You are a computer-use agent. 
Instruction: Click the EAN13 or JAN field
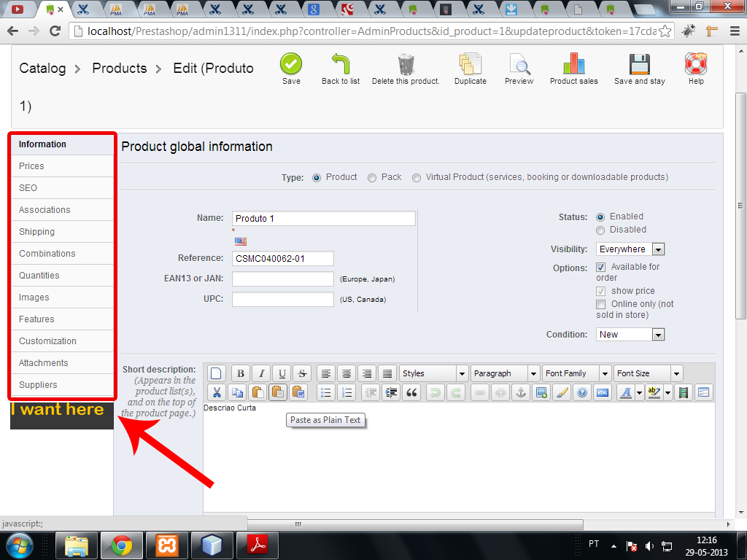pos(283,279)
